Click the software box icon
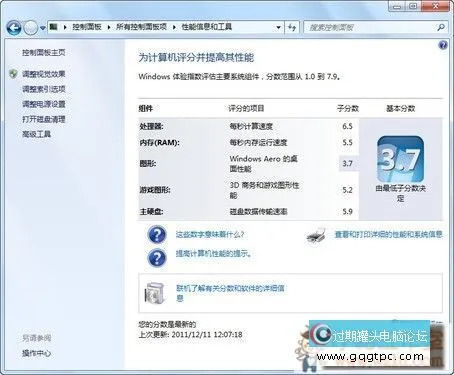Viewport: 454px width, 375px height. pos(155,293)
